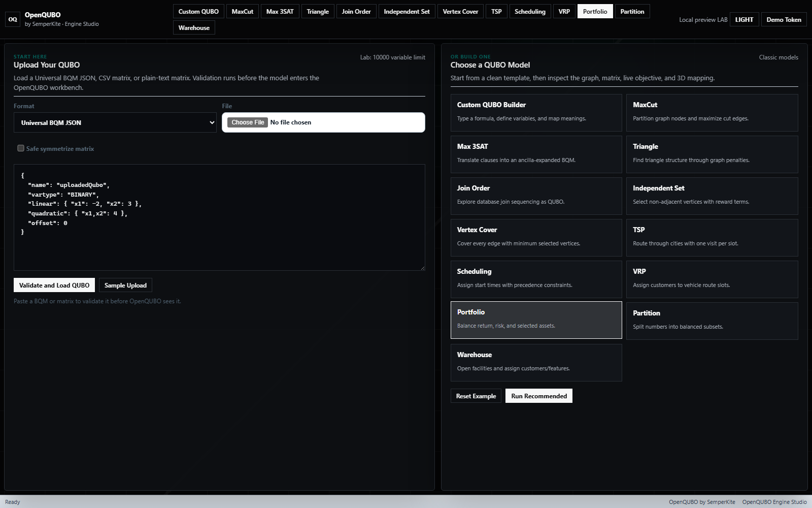Open the Partition tab
The image size is (812, 508).
pyautogui.click(x=632, y=11)
